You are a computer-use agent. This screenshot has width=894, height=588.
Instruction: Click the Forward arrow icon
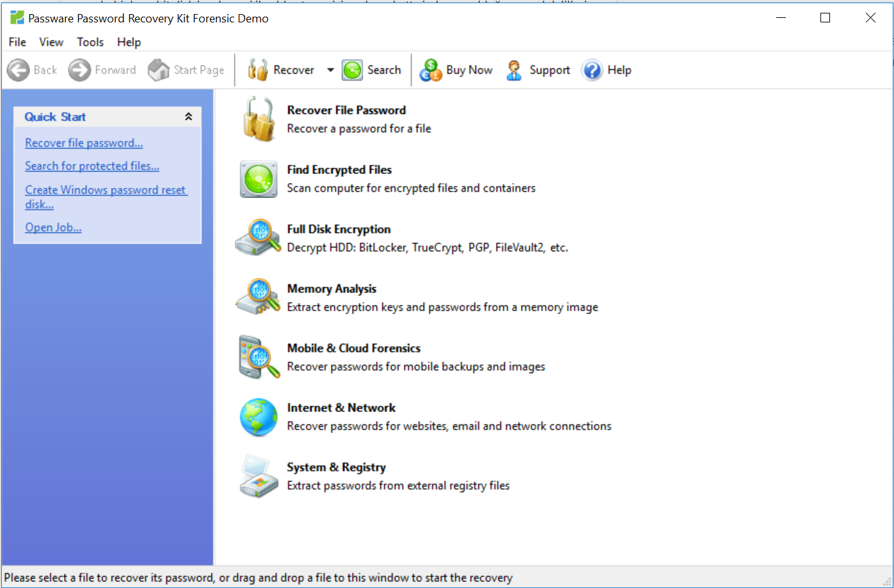click(x=80, y=70)
